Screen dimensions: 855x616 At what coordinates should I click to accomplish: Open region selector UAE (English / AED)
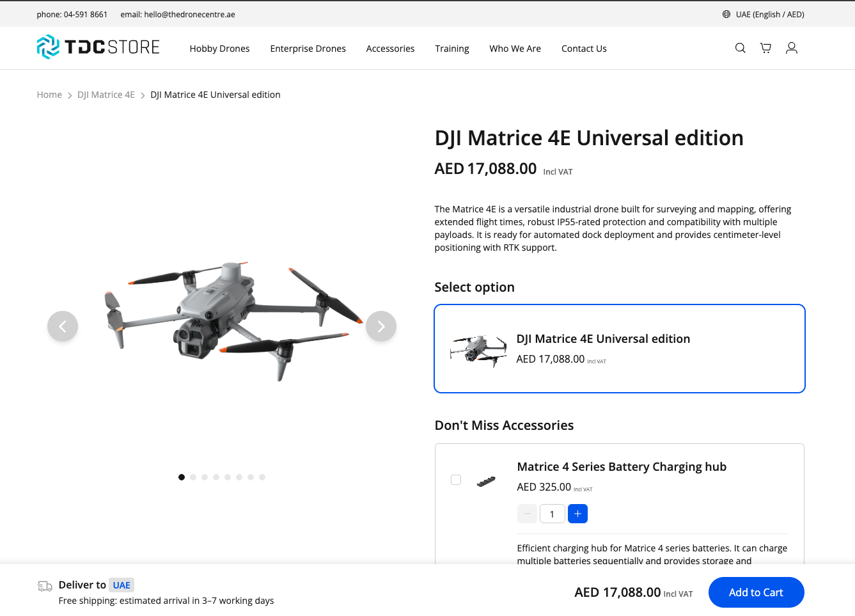pyautogui.click(x=764, y=14)
